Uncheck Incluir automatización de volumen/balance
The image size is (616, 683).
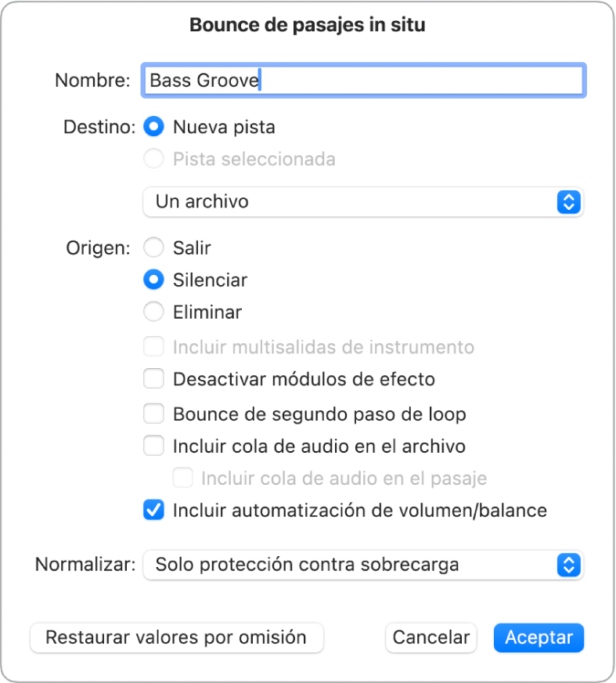tap(154, 511)
